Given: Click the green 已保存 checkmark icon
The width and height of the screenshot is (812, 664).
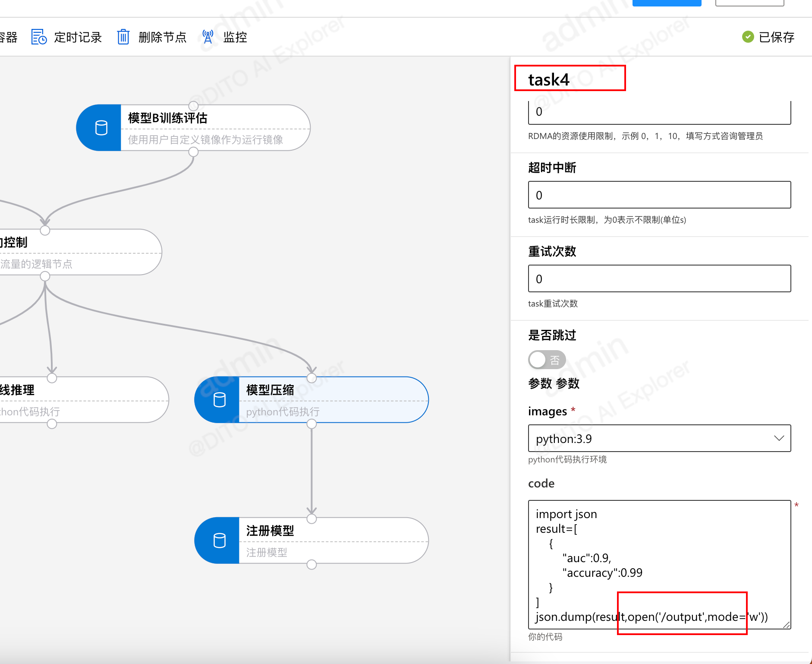Looking at the screenshot, I should tap(748, 37).
